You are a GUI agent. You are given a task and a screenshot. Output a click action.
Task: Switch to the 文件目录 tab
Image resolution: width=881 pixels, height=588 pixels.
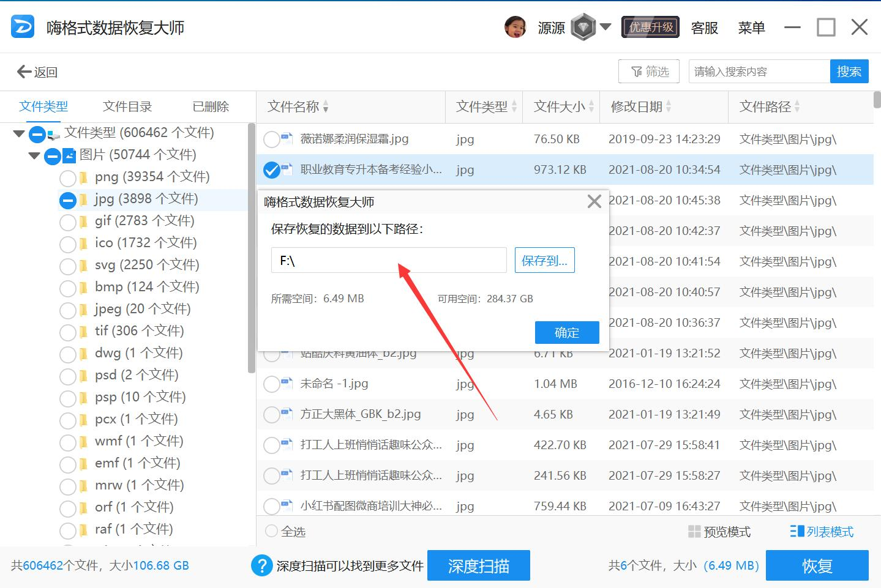click(x=127, y=106)
